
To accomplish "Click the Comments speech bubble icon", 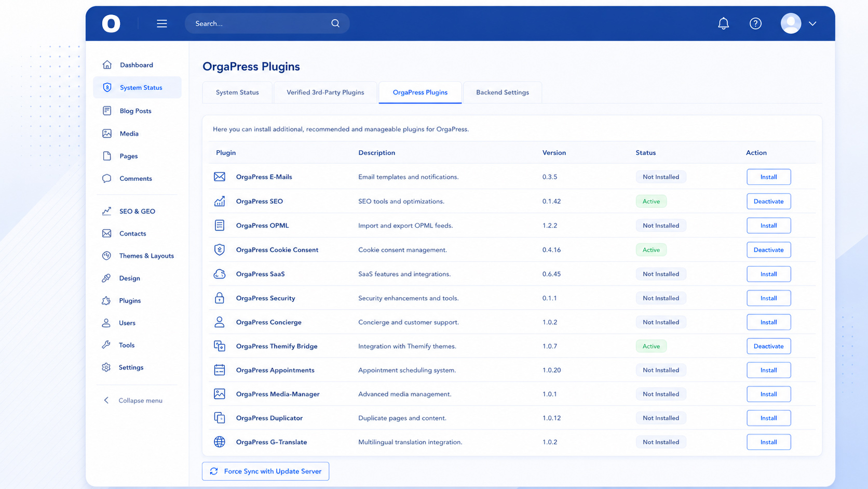I will [107, 178].
